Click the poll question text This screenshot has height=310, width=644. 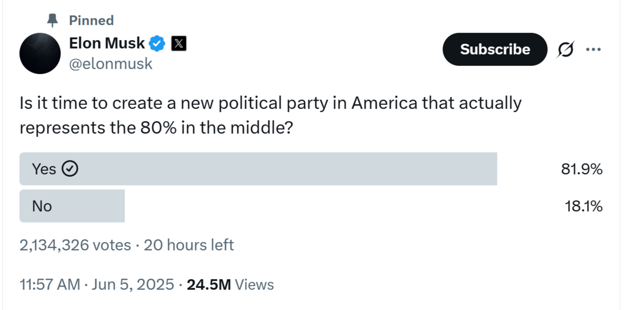(270, 116)
